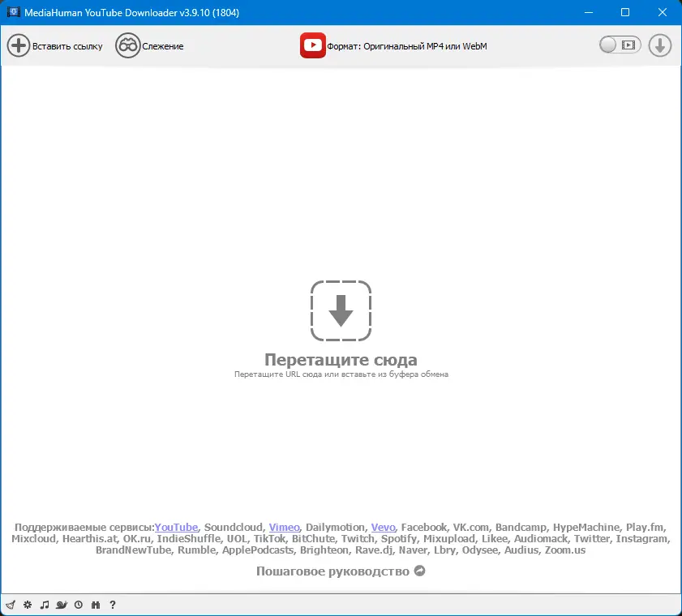Toggle the built-in video player switch
The width and height of the screenshot is (682, 616).
point(619,45)
